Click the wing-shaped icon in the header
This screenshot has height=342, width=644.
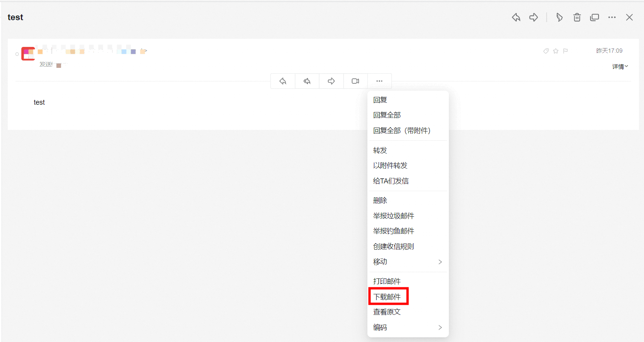pos(559,17)
